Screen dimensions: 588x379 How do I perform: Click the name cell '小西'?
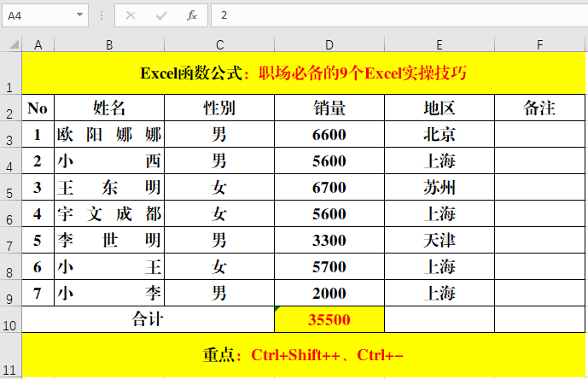(x=109, y=160)
